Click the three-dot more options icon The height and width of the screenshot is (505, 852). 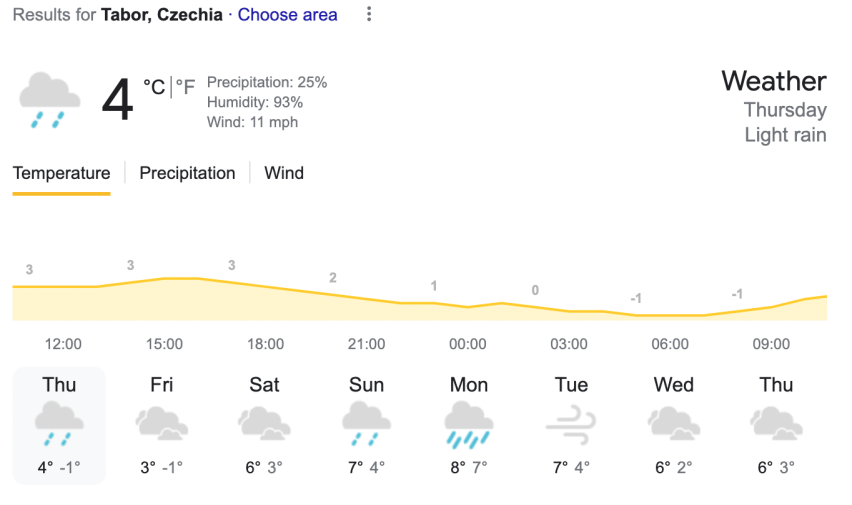tap(369, 15)
